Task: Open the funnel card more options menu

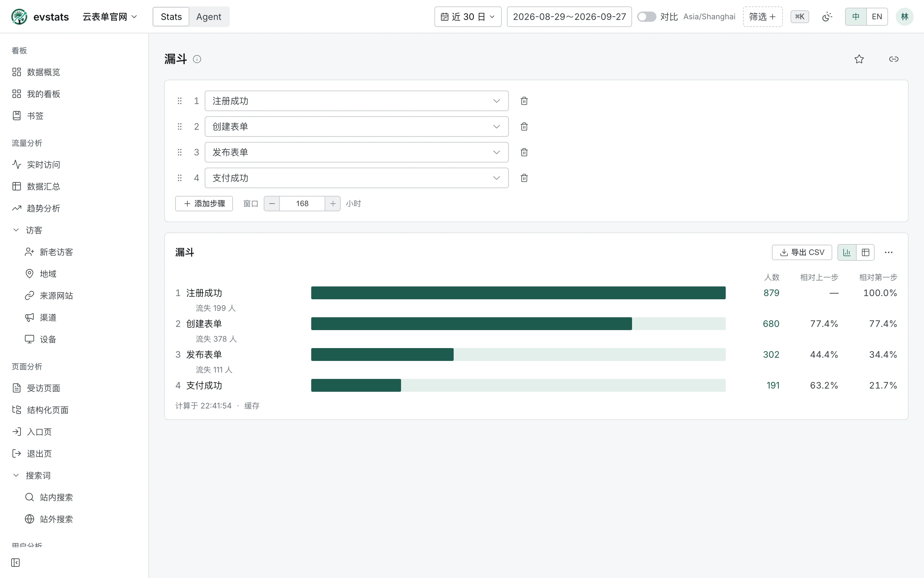Action: click(x=889, y=252)
